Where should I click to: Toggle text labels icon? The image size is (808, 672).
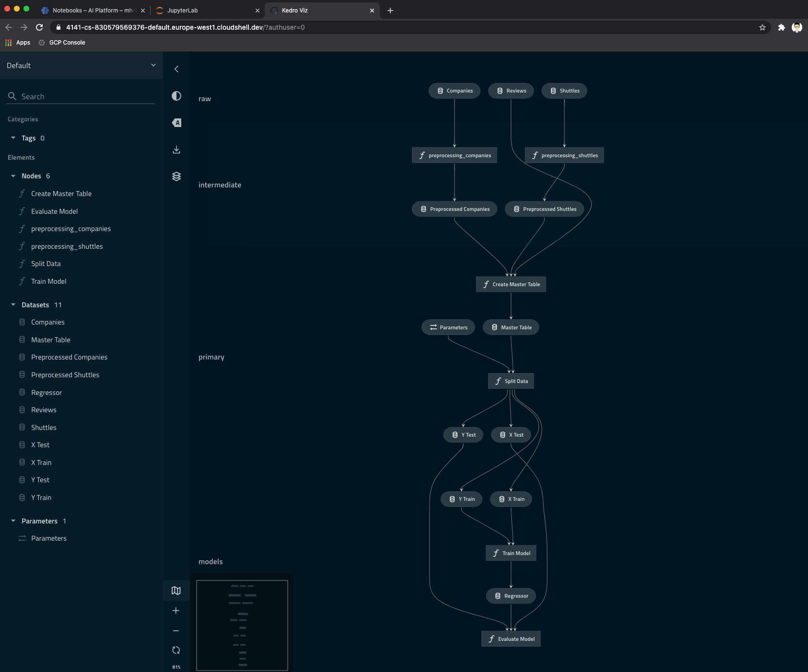(176, 123)
